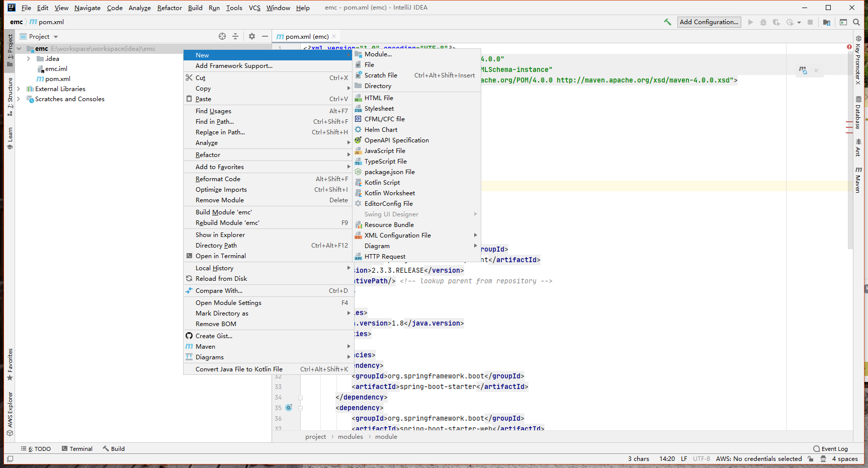This screenshot has width=868, height=468.
Task: Click the 4 spaces indent setting
Action: [x=844, y=458]
